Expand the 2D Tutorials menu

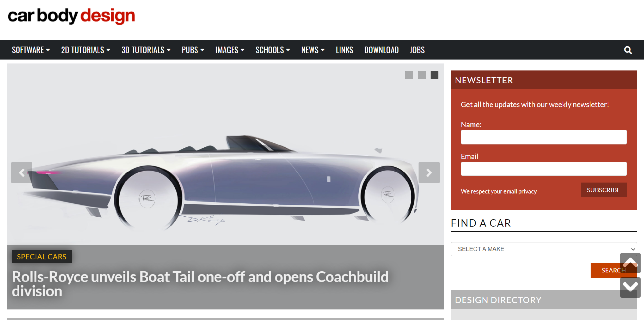tap(86, 50)
